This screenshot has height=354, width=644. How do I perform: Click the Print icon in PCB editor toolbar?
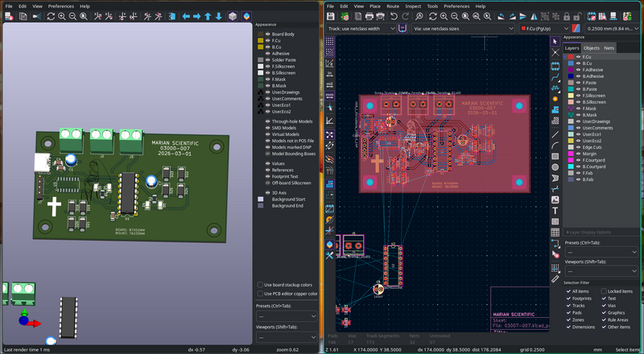point(369,16)
